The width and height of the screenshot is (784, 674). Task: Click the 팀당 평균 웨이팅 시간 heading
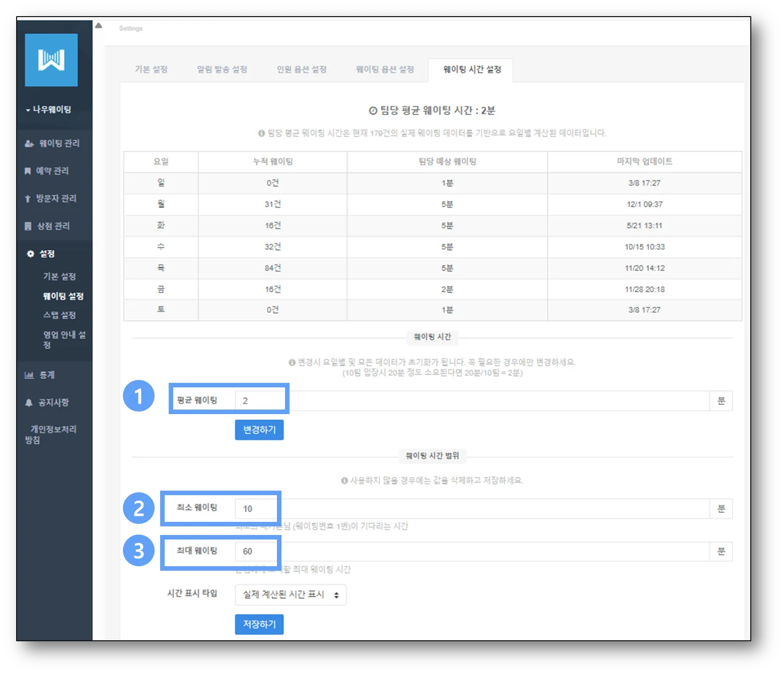point(432,111)
